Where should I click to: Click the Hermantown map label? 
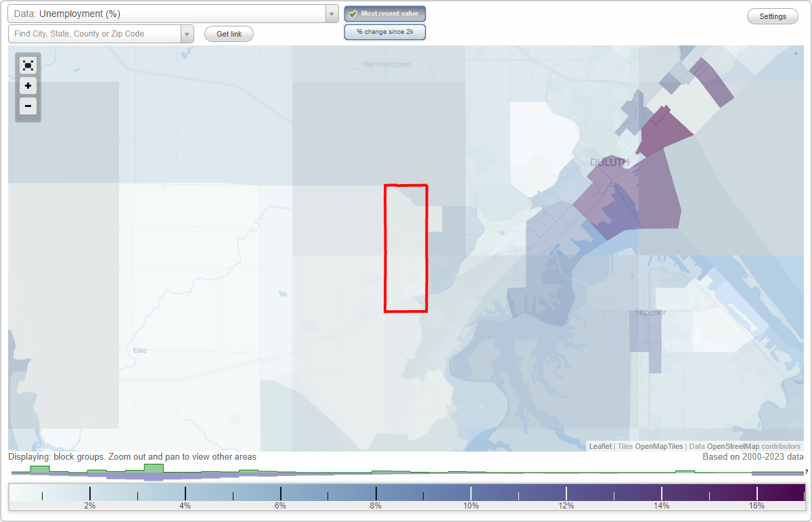[x=386, y=64]
